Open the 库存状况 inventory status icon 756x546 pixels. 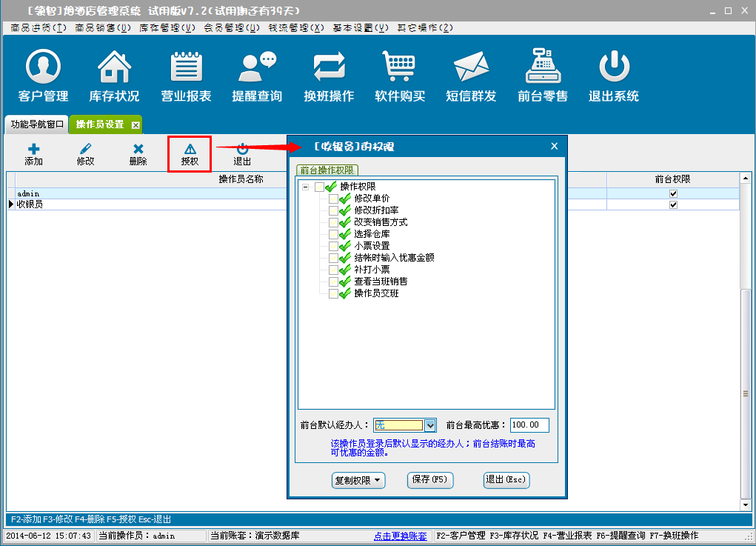click(x=114, y=68)
